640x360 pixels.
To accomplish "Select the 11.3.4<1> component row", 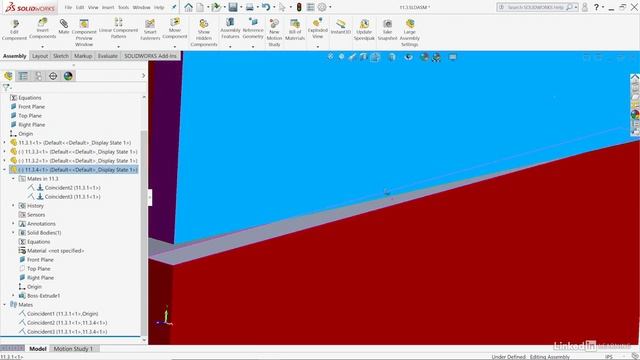I will [73, 170].
